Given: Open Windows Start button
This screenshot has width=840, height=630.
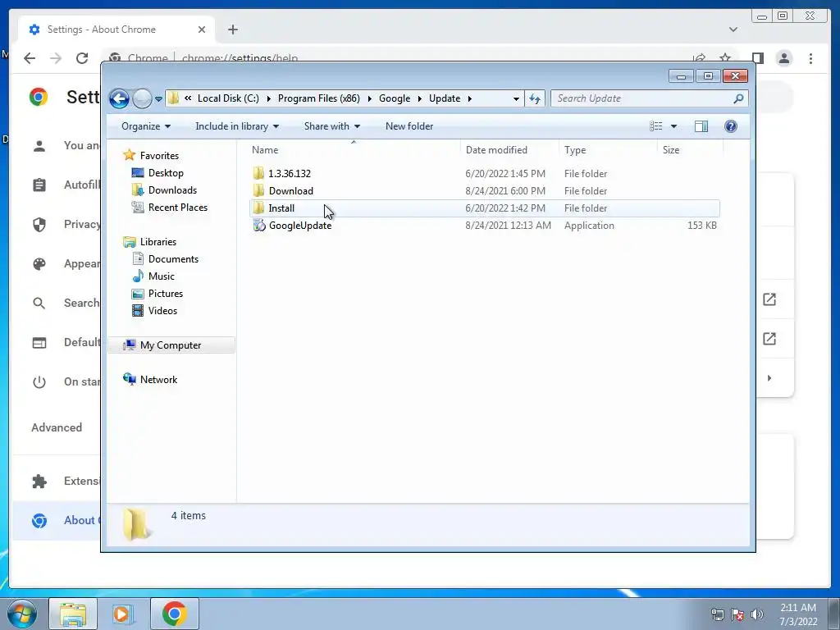Looking at the screenshot, I should click(21, 614).
